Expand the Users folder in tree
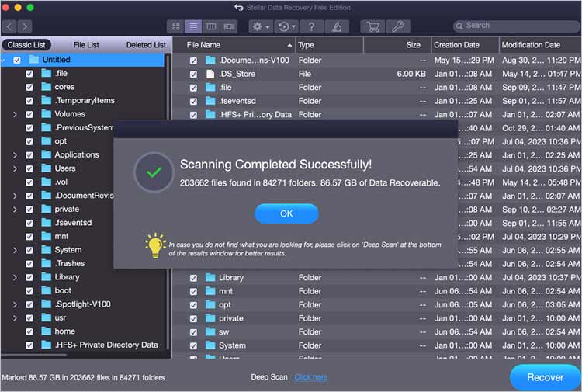This screenshot has height=392, width=582. (x=15, y=168)
